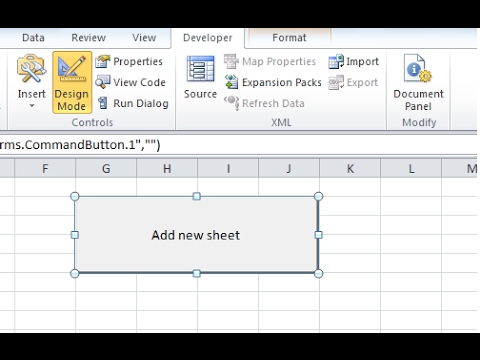Click the button's top-right resize handle
Image resolution: width=480 pixels, height=360 pixels.
coord(318,196)
